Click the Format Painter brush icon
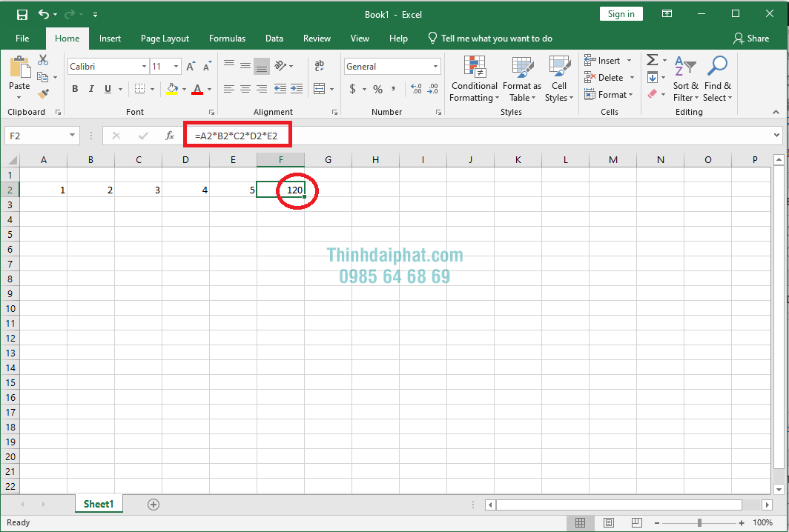The image size is (789, 532). tap(43, 93)
